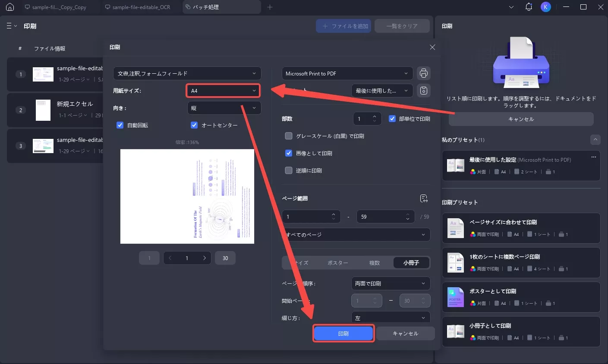Open the user profile avatar K

coord(546,7)
